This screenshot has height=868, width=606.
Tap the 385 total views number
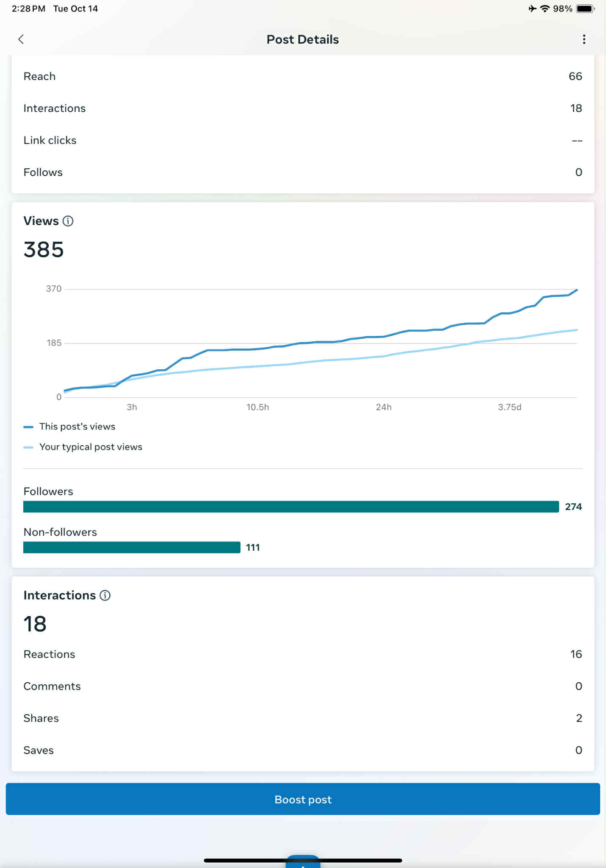(44, 249)
